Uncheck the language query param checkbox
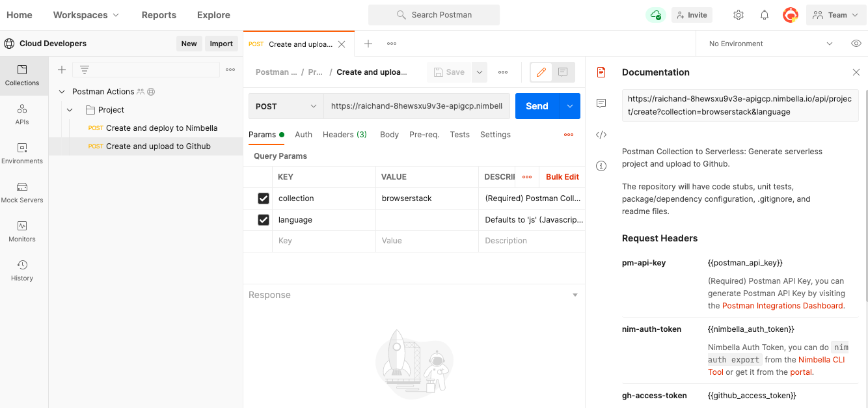 tap(264, 220)
